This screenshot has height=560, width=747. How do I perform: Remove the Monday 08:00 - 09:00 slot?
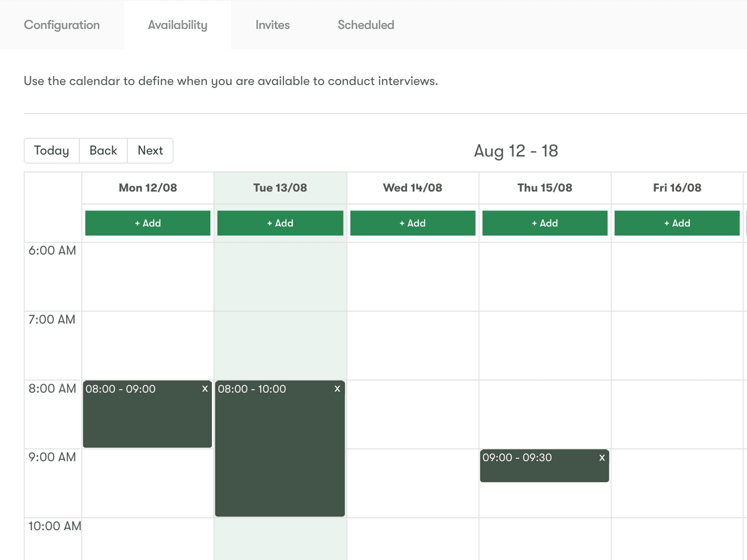click(x=205, y=389)
